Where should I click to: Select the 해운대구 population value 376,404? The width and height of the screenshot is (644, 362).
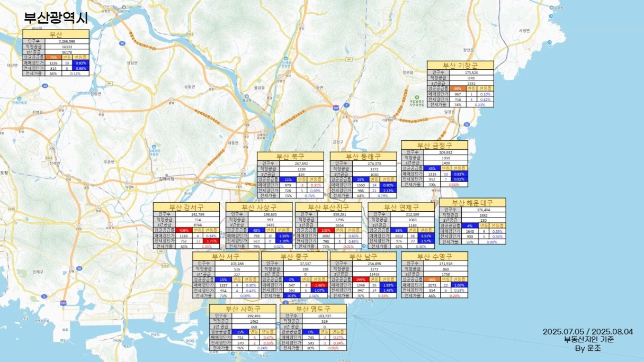[484, 210]
